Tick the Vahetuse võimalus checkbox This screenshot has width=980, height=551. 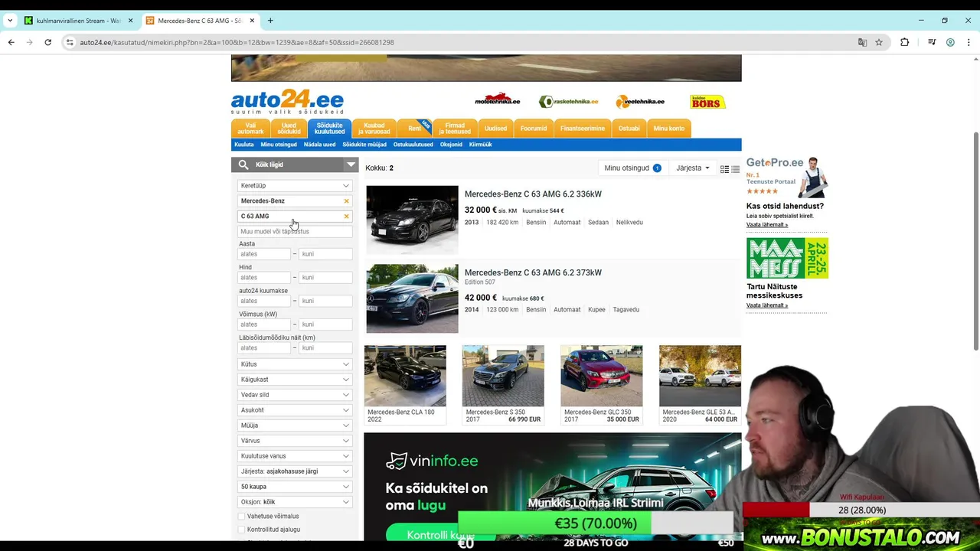[x=242, y=517]
